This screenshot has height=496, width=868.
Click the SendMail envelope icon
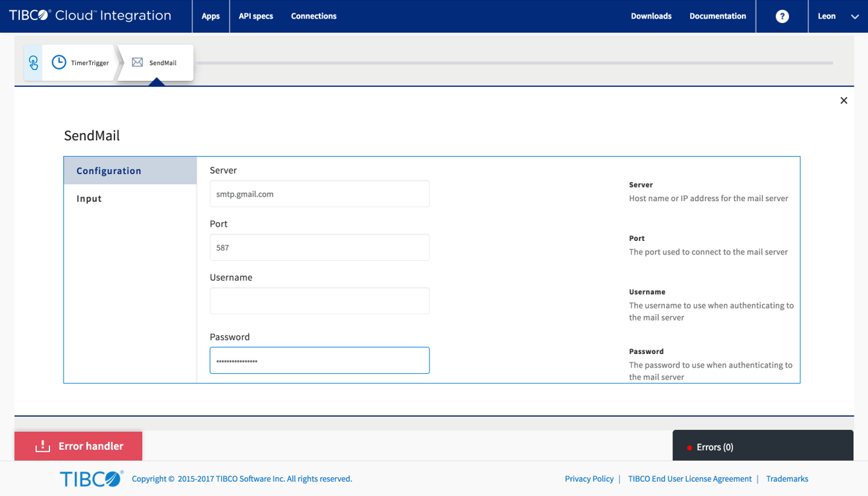tap(137, 62)
